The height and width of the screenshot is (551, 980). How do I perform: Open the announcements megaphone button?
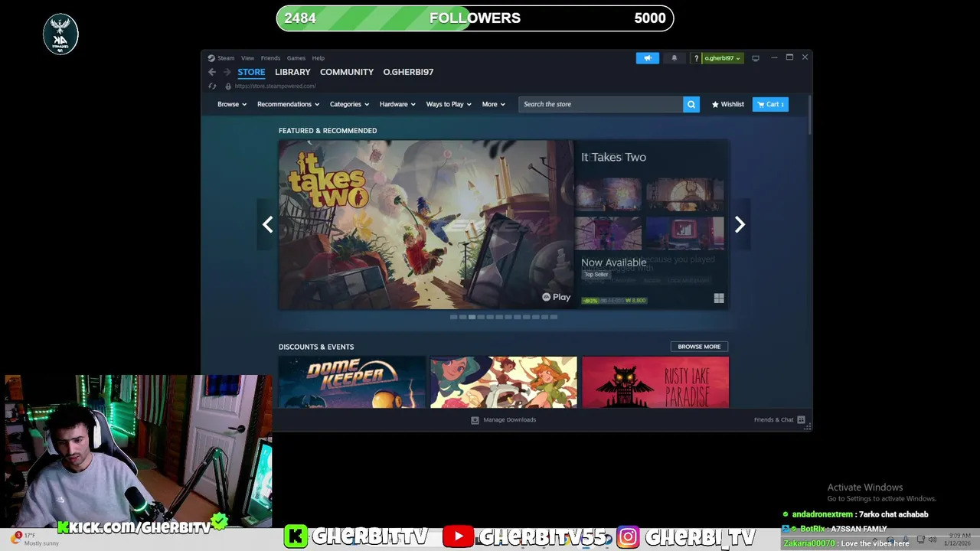pyautogui.click(x=648, y=58)
